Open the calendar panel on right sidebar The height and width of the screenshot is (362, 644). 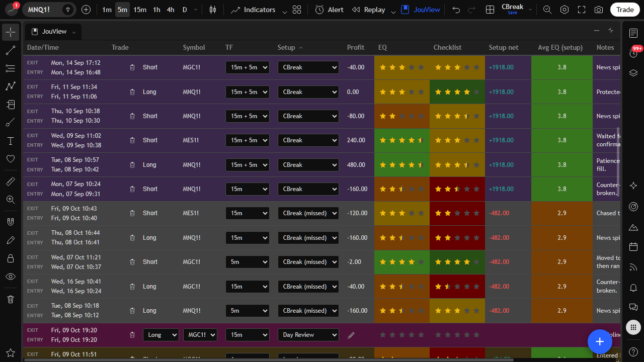point(633,247)
